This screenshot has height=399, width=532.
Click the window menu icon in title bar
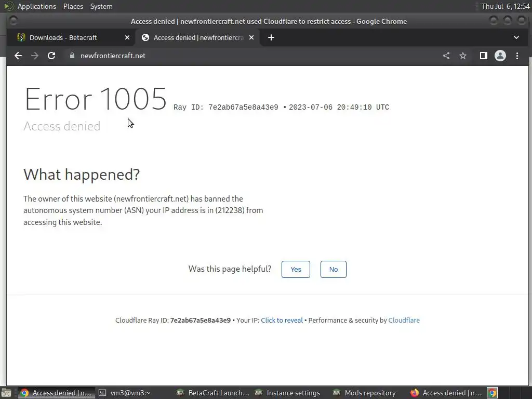[x=13, y=21]
